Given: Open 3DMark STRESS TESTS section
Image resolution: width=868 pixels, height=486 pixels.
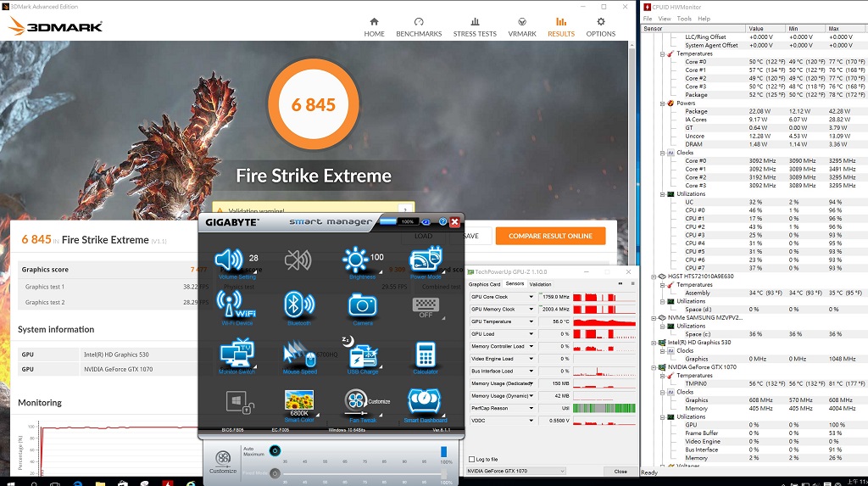Looking at the screenshot, I should coord(475,27).
